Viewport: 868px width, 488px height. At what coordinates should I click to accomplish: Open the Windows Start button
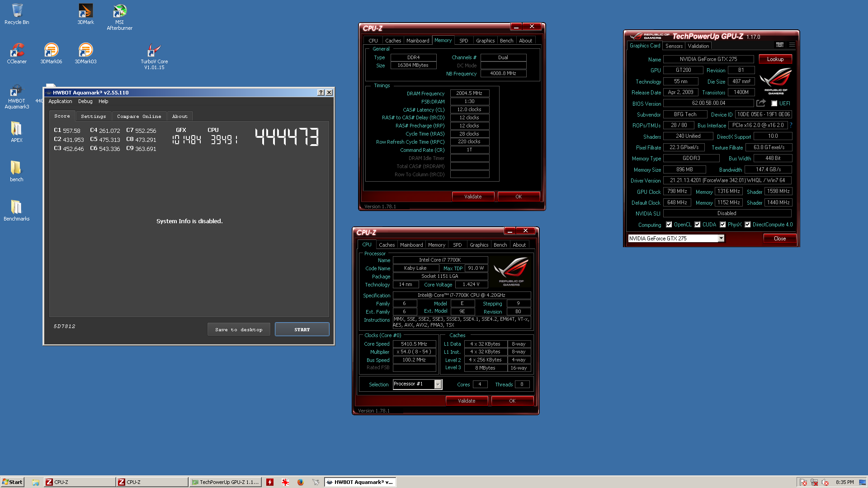click(x=12, y=482)
